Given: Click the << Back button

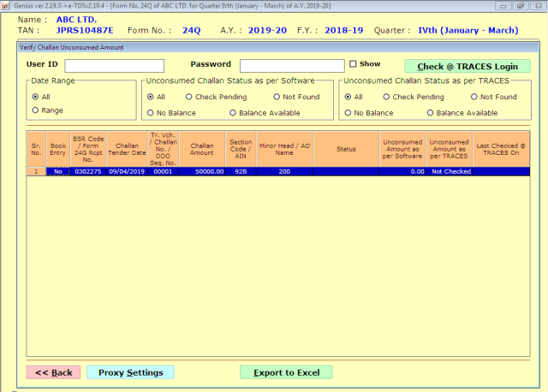Looking at the screenshot, I should [x=54, y=372].
